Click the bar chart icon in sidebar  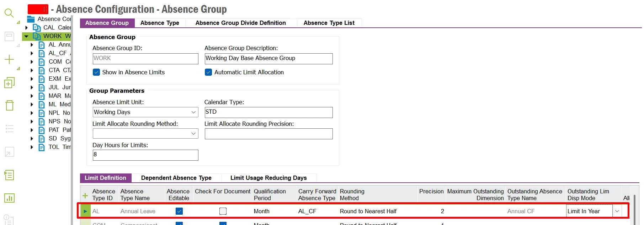click(9, 198)
